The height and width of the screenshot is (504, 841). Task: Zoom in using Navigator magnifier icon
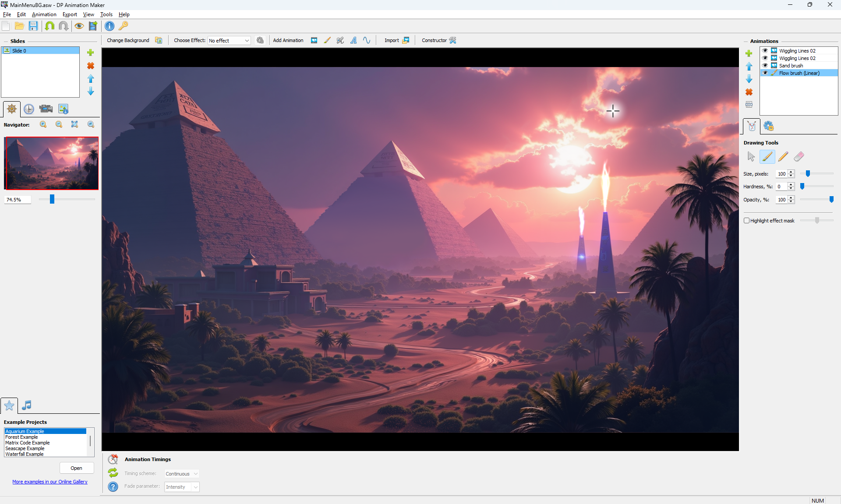click(x=43, y=124)
